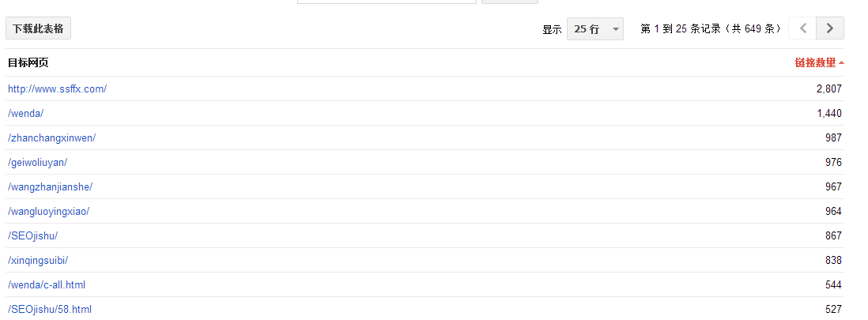
Task: Open the /wangzhanjianshe/ link
Action: (x=50, y=186)
